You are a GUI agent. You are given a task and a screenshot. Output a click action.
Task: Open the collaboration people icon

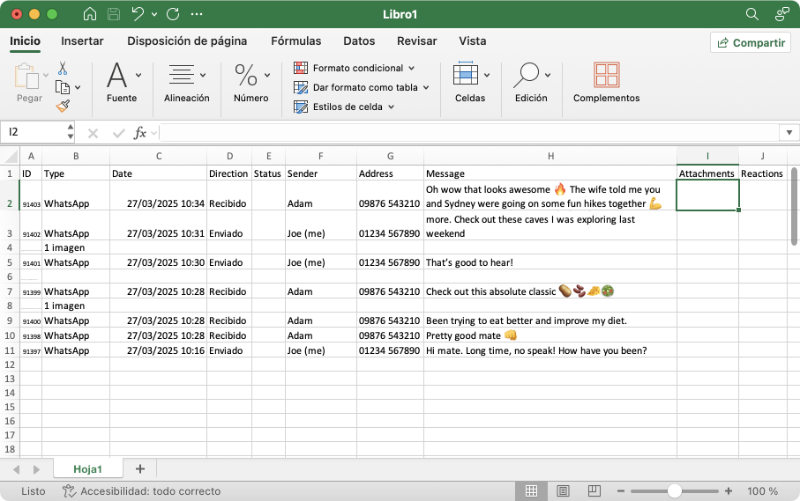782,14
